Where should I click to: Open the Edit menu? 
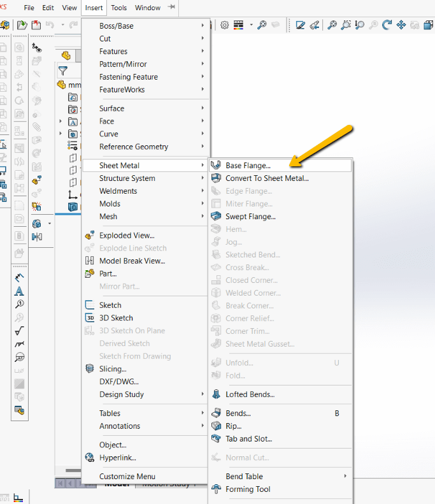(x=48, y=8)
